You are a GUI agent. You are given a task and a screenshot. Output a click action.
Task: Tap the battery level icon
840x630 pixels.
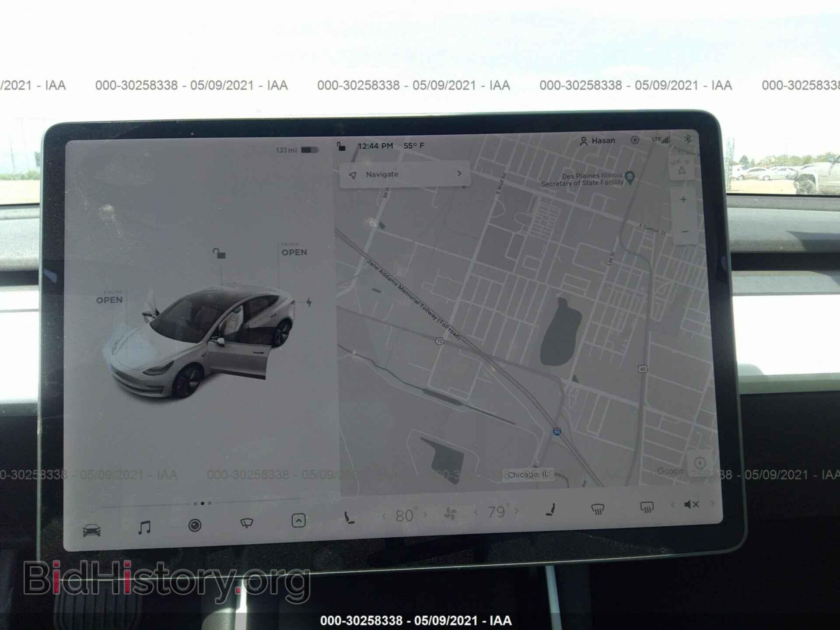pos(310,150)
